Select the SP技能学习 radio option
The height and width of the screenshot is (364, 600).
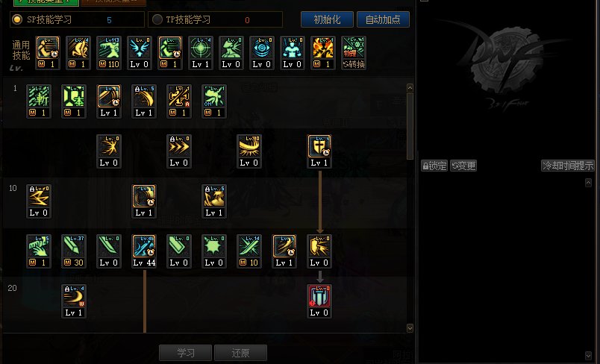point(17,19)
